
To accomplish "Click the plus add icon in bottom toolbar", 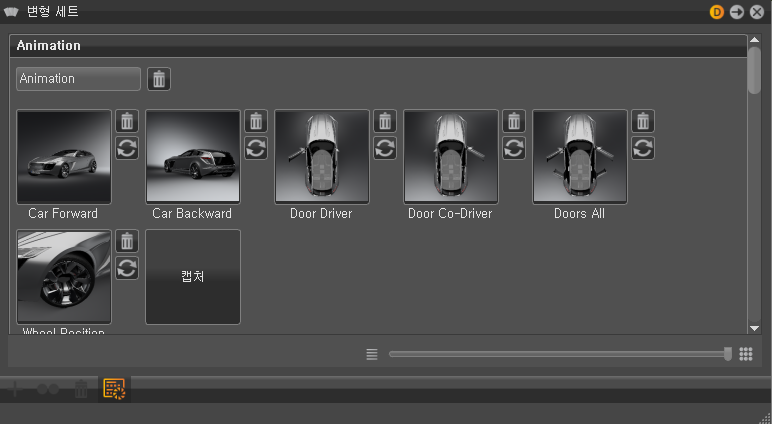I will [15, 389].
